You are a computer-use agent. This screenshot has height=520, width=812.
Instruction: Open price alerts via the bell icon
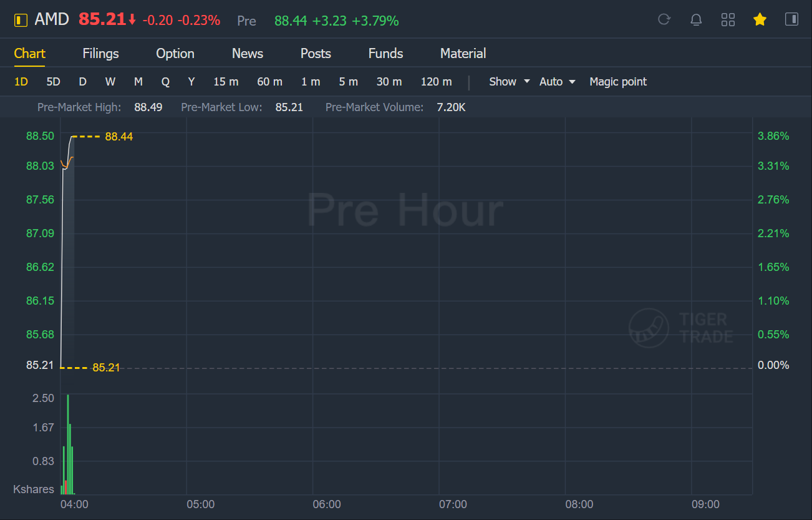[696, 19]
